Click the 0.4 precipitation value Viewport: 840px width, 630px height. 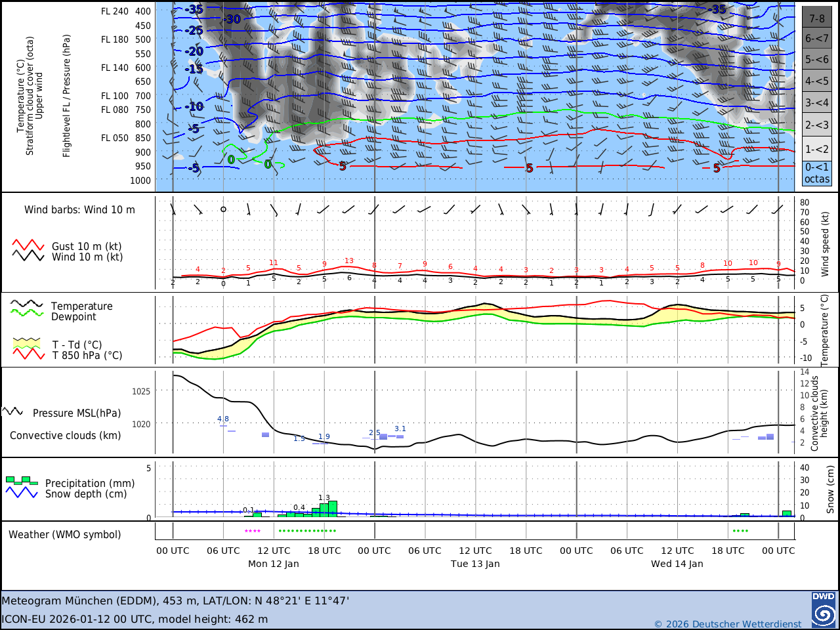(299, 507)
